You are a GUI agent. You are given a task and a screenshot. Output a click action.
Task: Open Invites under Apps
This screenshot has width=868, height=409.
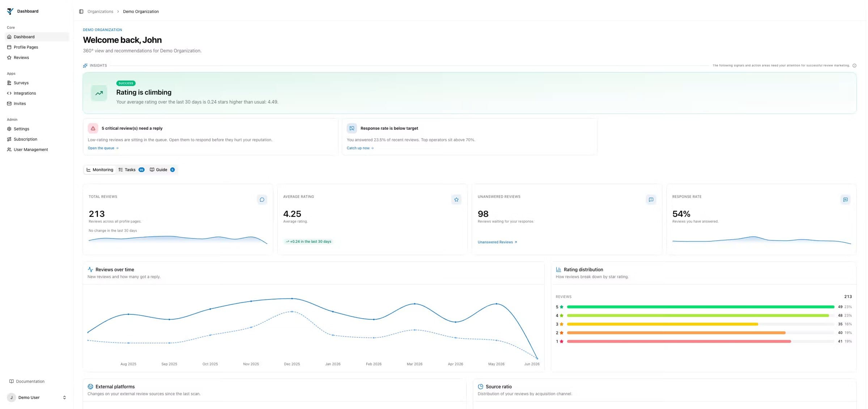coord(37,104)
